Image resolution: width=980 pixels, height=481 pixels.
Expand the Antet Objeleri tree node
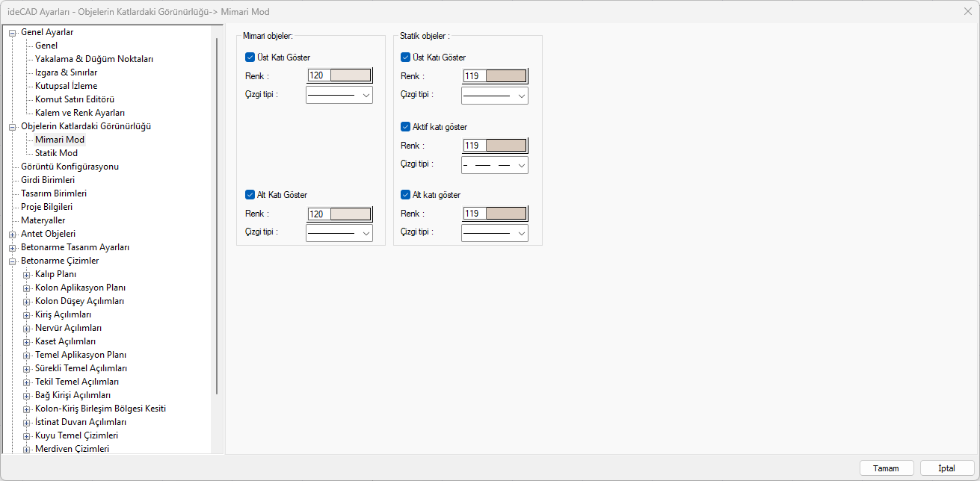pos(13,234)
